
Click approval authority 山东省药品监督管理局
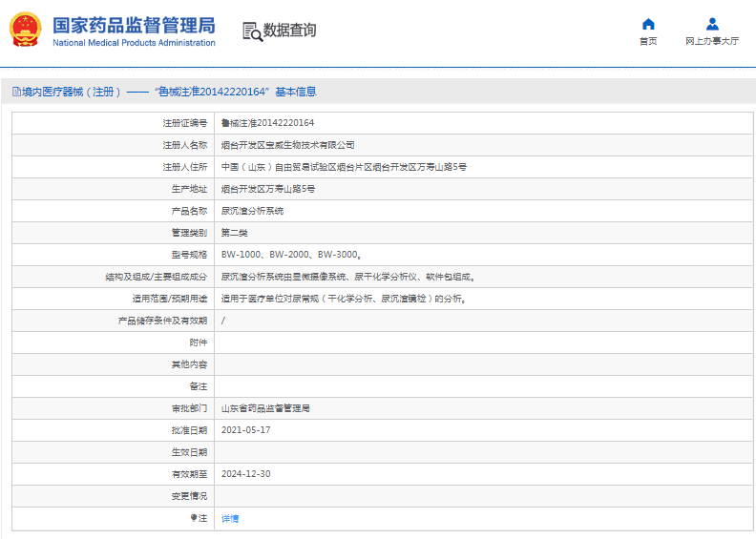click(x=265, y=408)
